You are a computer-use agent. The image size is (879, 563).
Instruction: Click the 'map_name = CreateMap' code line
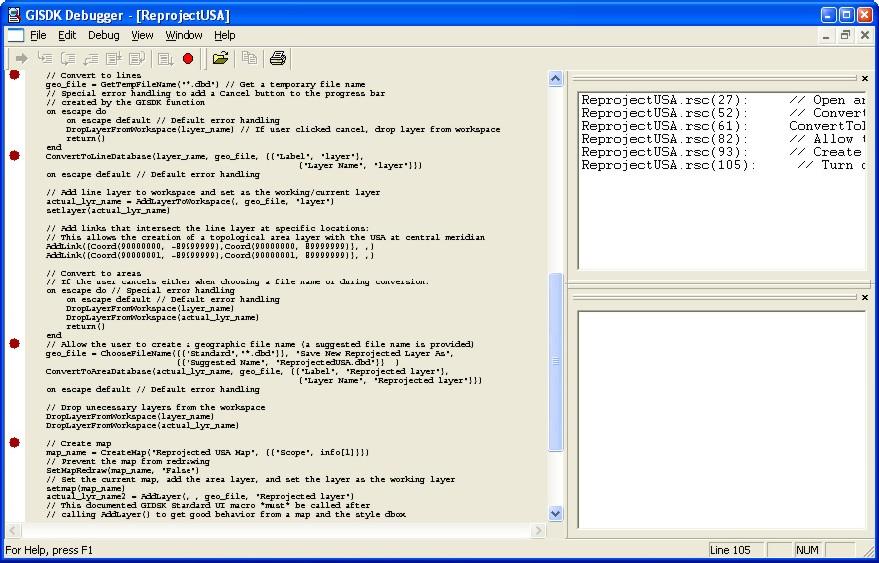click(x=207, y=453)
